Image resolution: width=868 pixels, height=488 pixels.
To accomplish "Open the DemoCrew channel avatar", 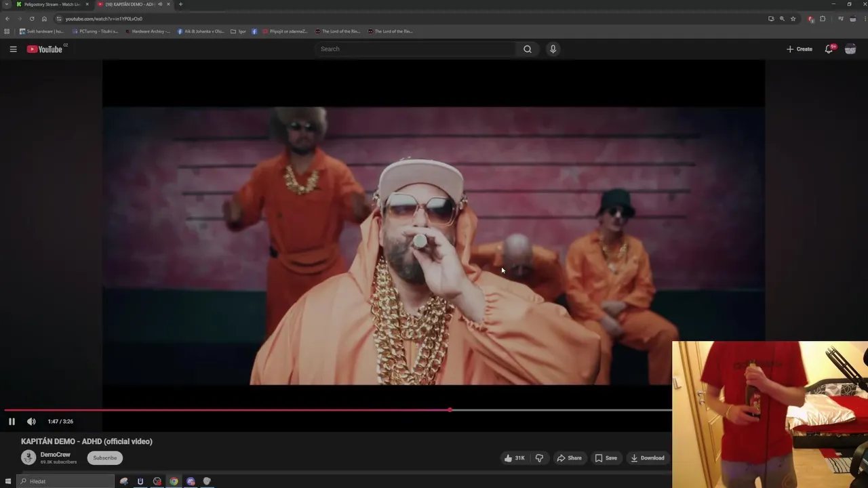I will 28,458.
